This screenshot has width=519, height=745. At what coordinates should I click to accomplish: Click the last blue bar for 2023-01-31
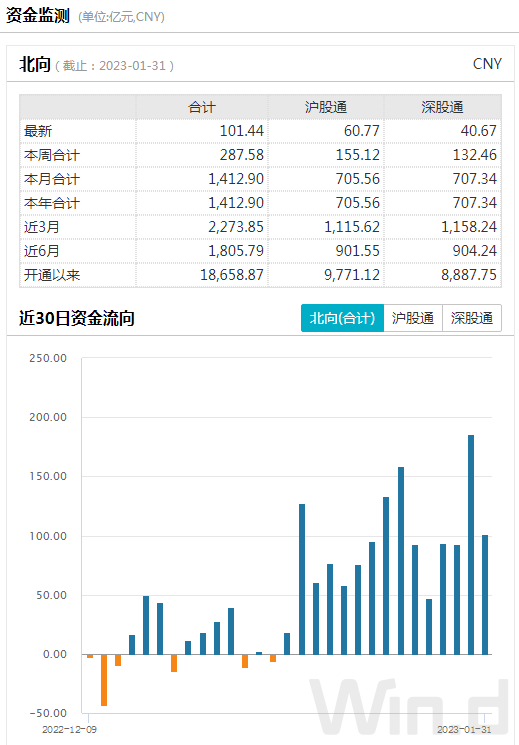click(x=485, y=595)
